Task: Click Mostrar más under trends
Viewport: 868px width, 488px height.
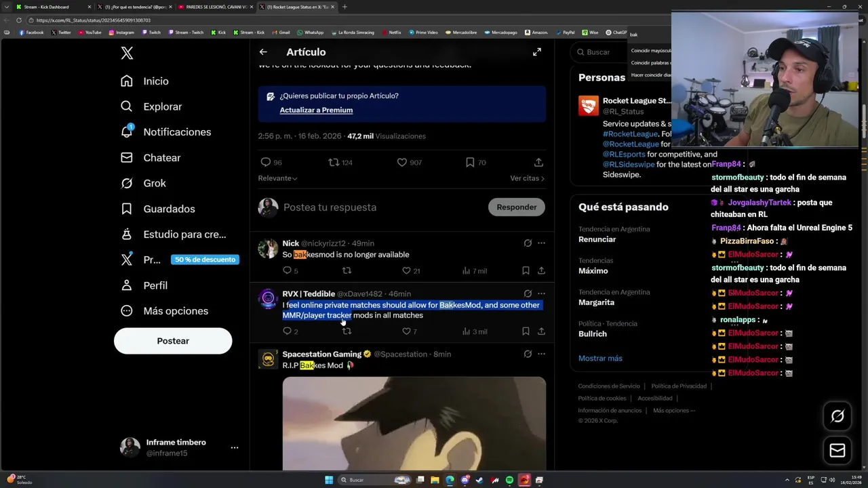Action: click(600, 359)
